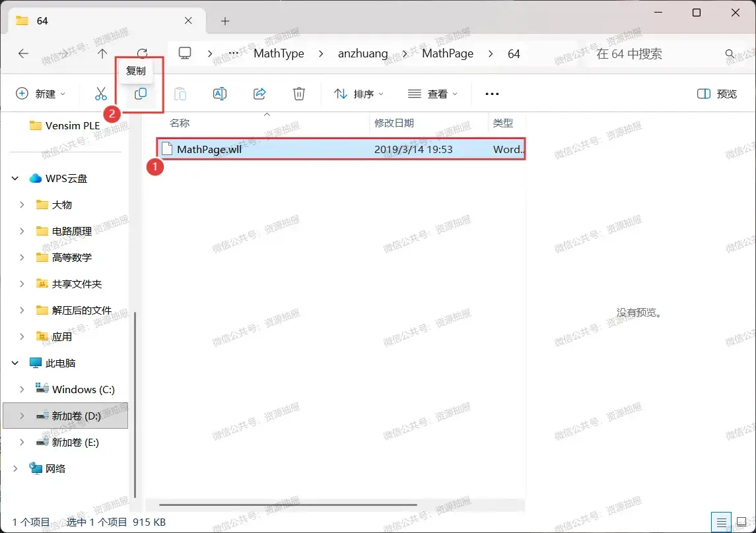Navigate to MathPage in breadcrumb
Image resolution: width=756 pixels, height=533 pixels.
tap(448, 53)
